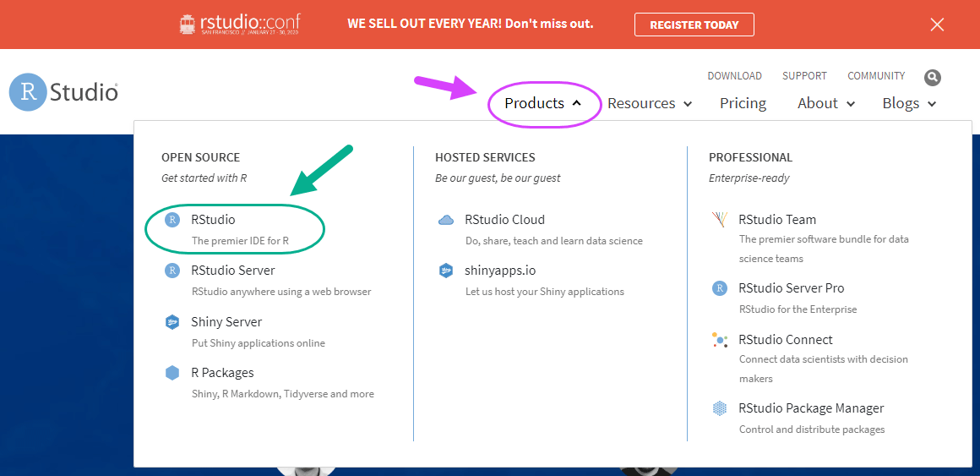Screen dimensions: 980x476
Task: Open the Pricing page
Action: 743,103
